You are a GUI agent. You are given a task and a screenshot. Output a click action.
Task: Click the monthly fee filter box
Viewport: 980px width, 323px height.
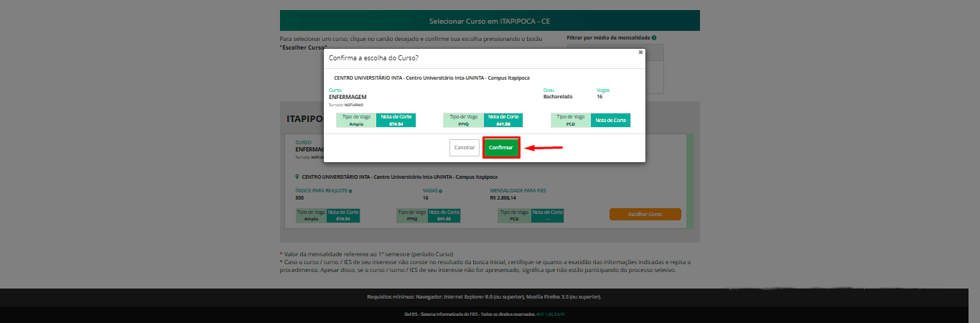(615, 69)
